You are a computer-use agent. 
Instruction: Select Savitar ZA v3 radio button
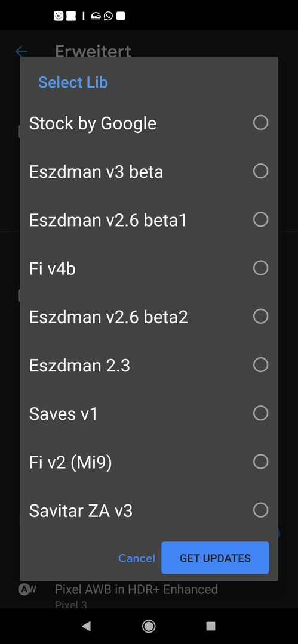click(x=260, y=510)
